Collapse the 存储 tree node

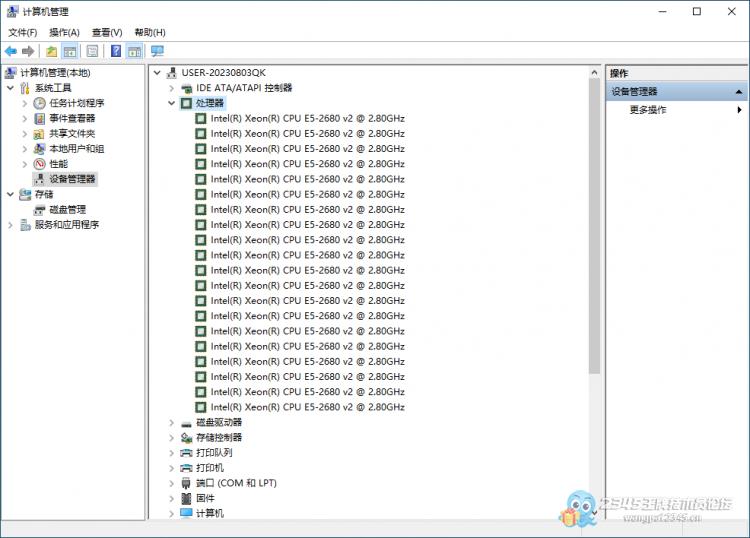(10, 194)
